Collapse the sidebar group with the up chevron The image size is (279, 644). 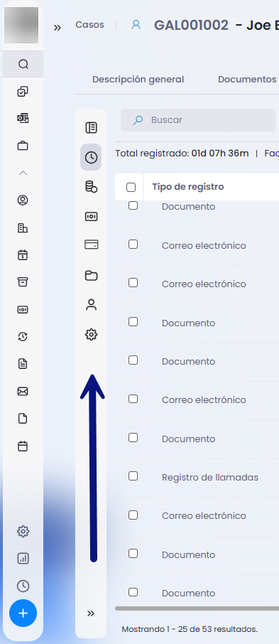[23, 173]
